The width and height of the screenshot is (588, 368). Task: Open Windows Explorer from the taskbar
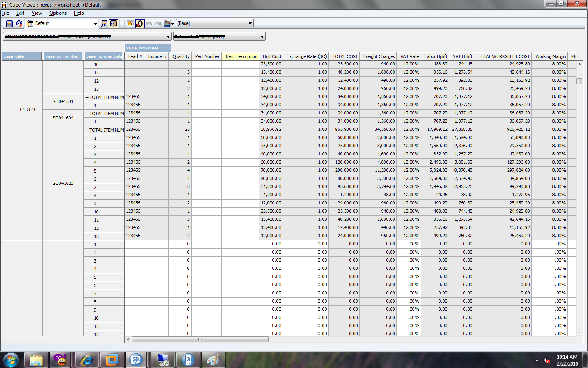click(36, 360)
